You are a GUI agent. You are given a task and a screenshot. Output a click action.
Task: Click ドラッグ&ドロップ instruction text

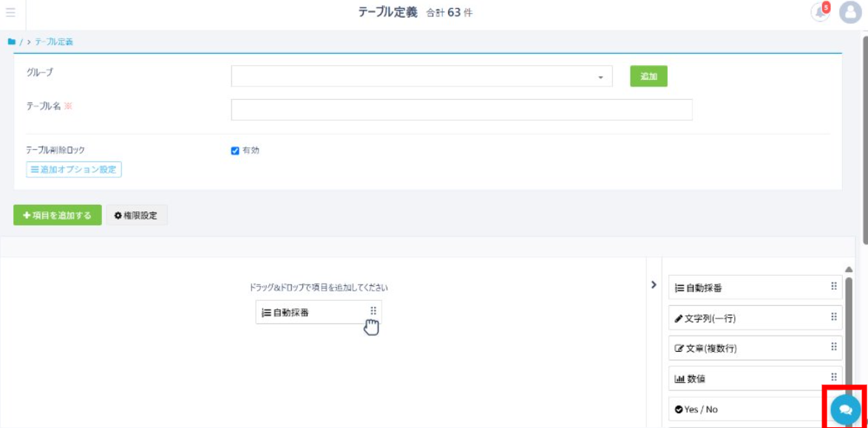pos(319,288)
